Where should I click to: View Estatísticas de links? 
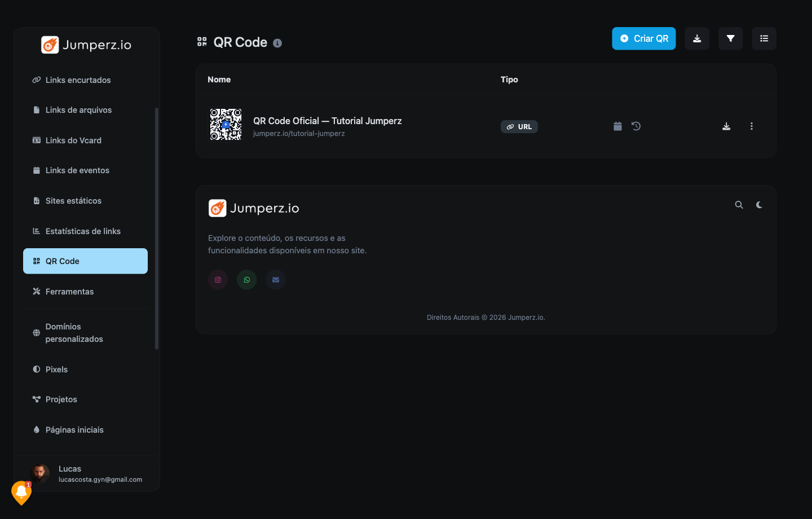[x=86, y=231]
